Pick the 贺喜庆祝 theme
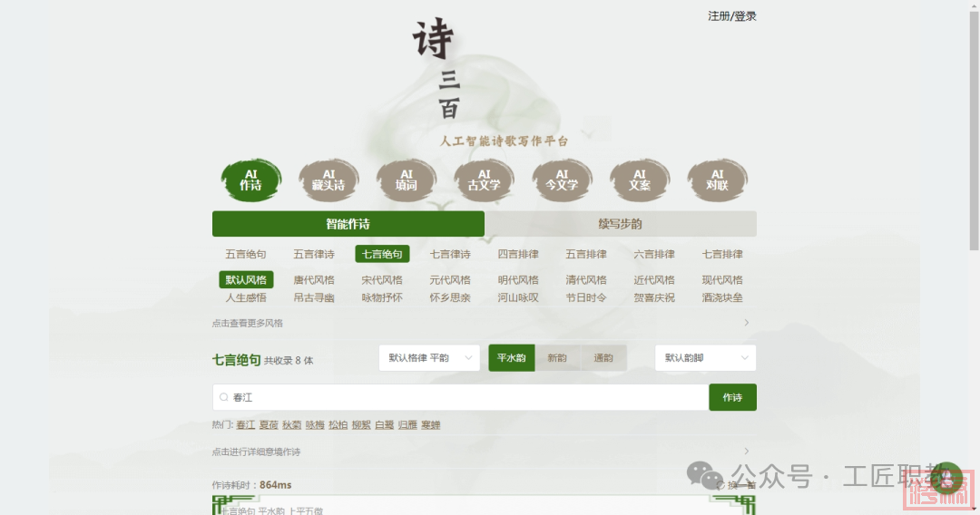Screen dimensions: 980x515 [654, 297]
